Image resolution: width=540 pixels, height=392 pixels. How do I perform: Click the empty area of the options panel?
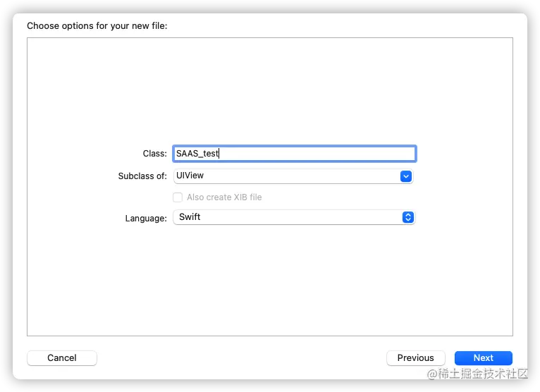(x=269, y=282)
